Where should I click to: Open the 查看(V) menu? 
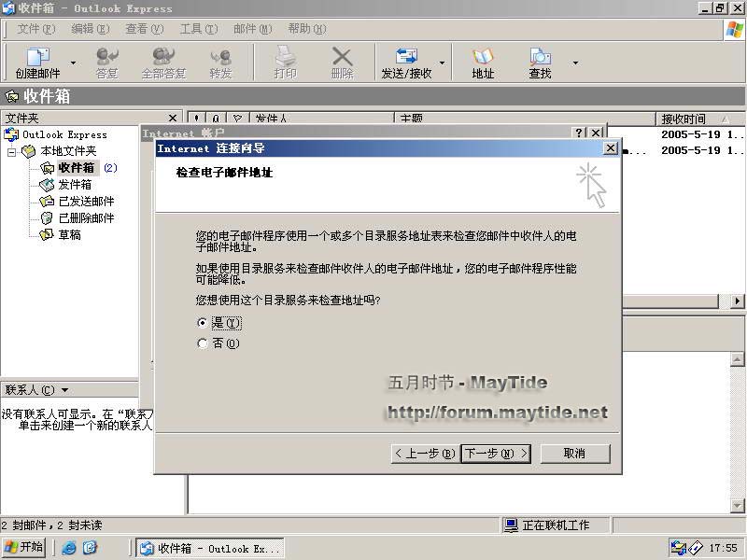click(145, 29)
